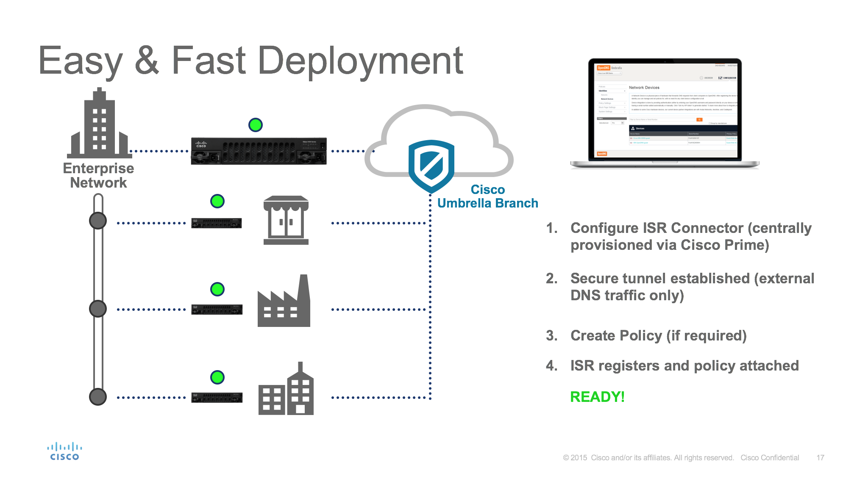Switch to the Overview tab

(706, 78)
